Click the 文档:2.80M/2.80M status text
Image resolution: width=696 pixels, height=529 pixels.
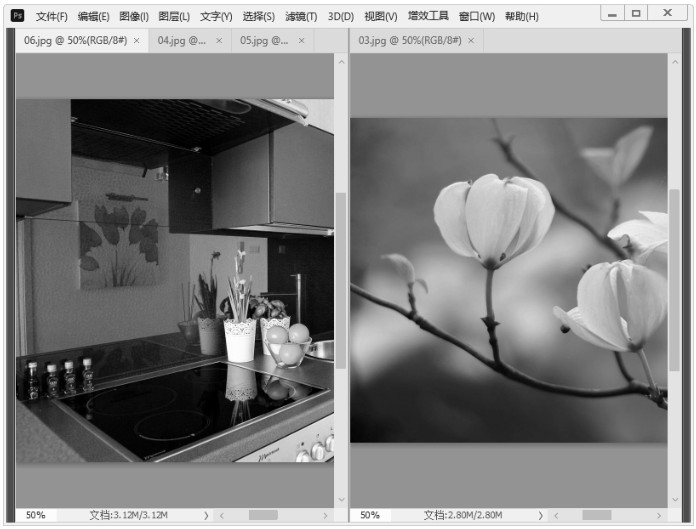(463, 515)
